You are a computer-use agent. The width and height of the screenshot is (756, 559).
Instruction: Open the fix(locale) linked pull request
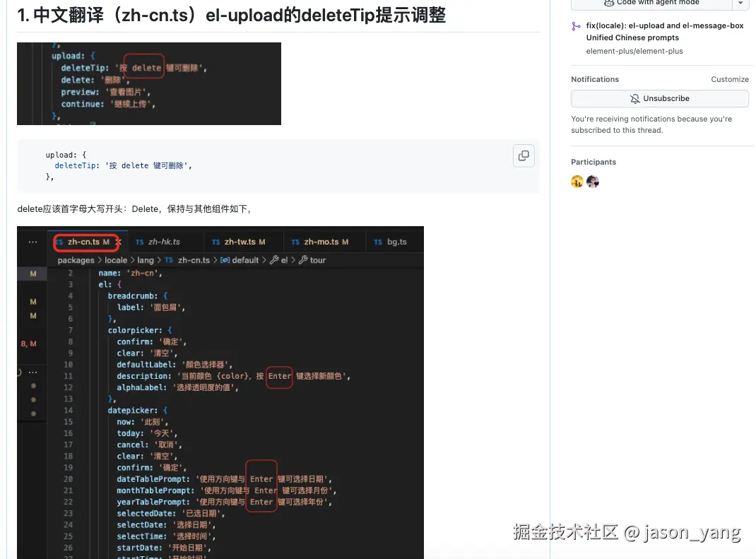664,31
